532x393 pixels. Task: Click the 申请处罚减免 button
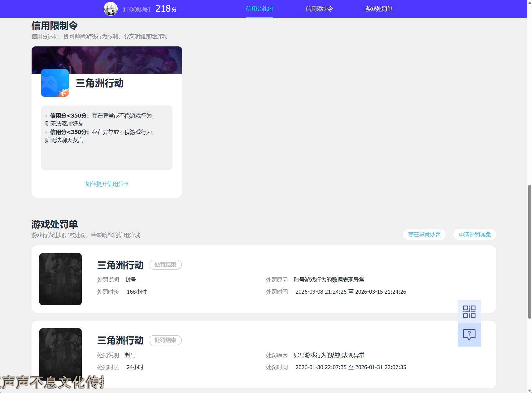pos(475,234)
